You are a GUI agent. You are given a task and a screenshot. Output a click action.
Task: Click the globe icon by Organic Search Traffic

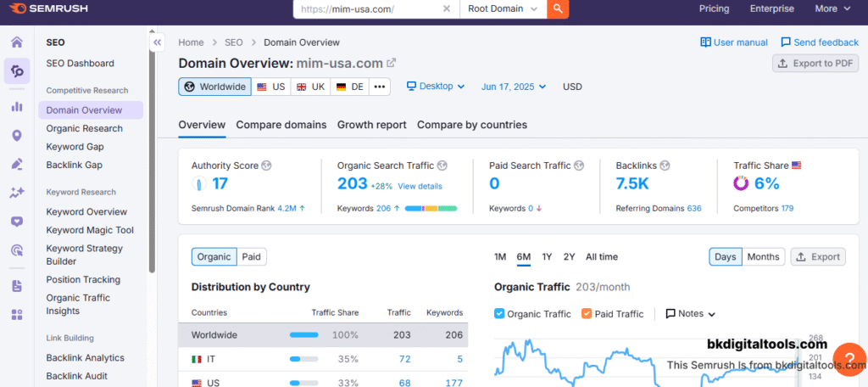click(442, 165)
